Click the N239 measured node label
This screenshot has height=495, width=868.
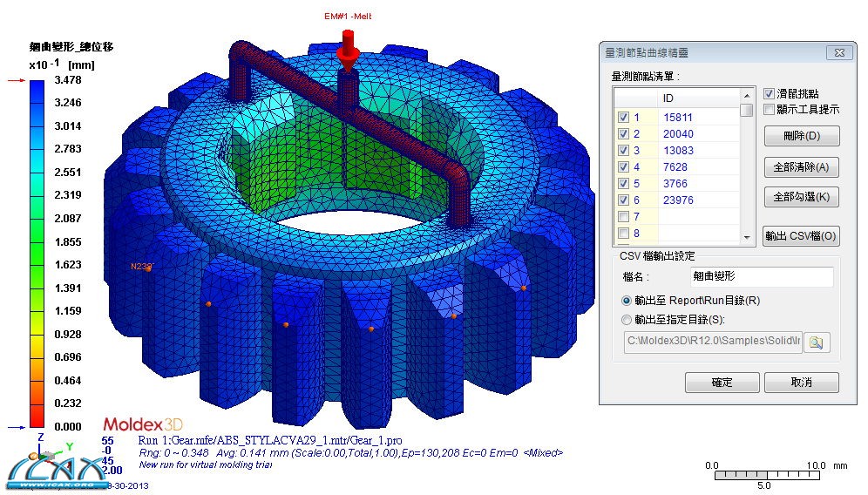pos(141,267)
